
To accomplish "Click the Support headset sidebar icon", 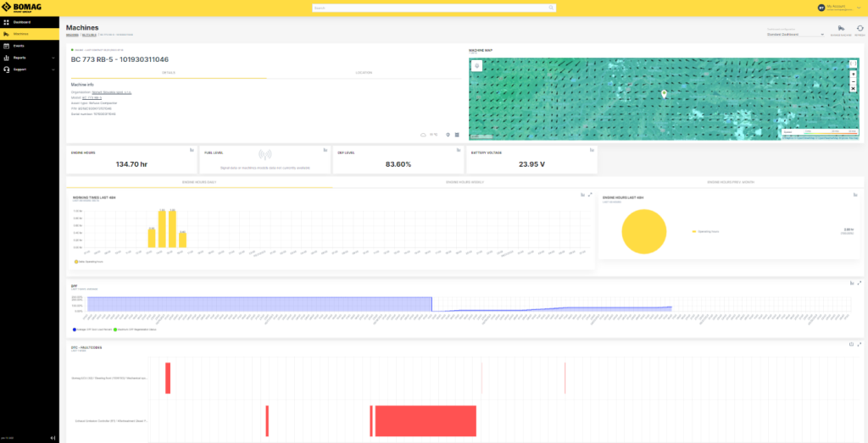I will tap(7, 69).
